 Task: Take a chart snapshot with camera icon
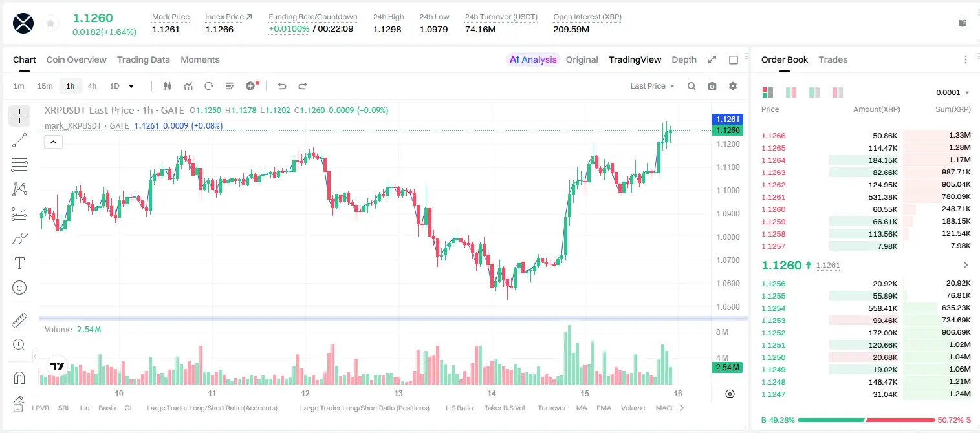tap(712, 86)
